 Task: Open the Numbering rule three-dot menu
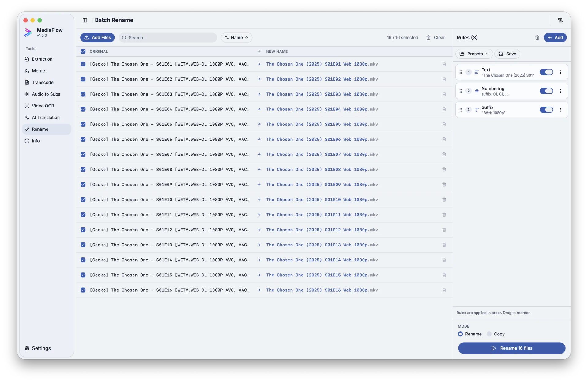561,91
